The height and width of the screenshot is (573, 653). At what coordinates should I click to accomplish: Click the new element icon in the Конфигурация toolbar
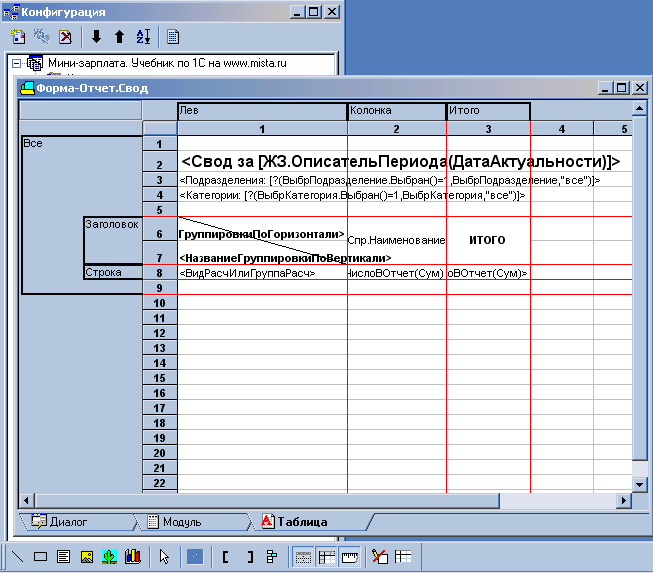coord(18,37)
